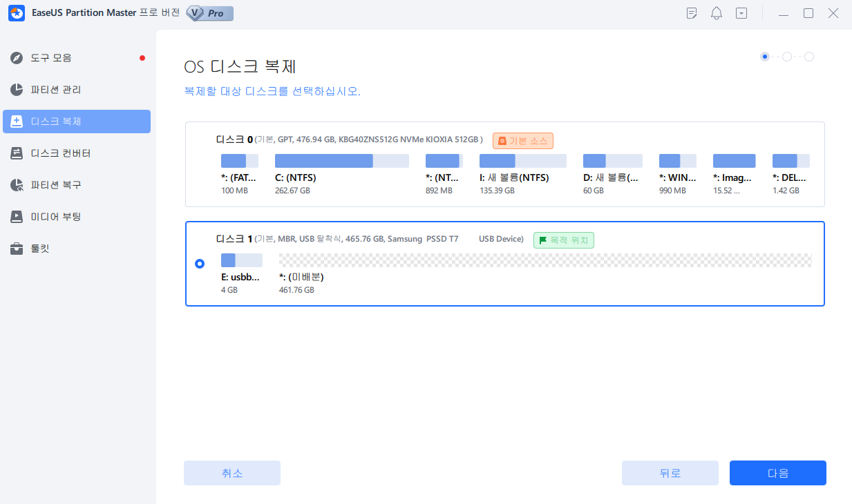Viewport: 852px width, 504px height.
Task: Click the third step indicator dot
Action: (809, 57)
